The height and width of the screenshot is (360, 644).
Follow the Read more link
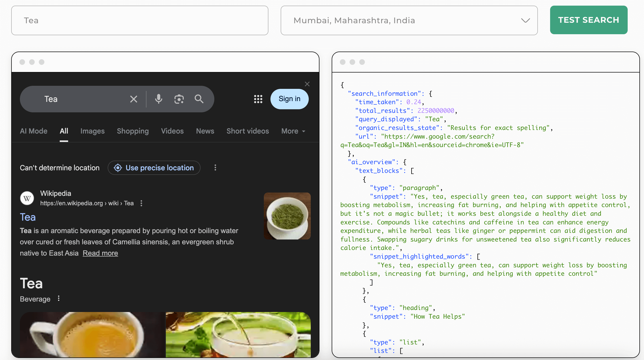[100, 253]
